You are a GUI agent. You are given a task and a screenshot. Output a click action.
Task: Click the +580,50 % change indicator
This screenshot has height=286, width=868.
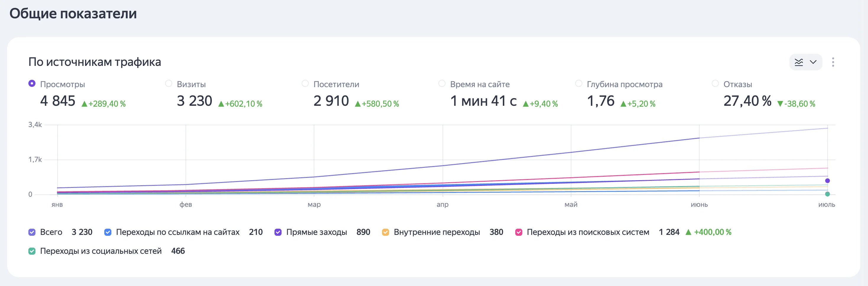point(377,104)
